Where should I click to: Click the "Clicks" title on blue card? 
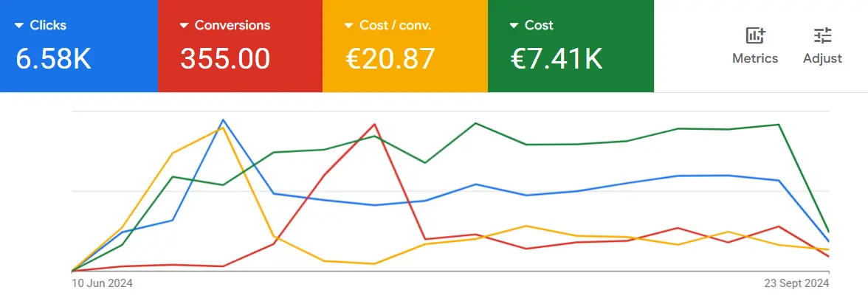point(48,25)
